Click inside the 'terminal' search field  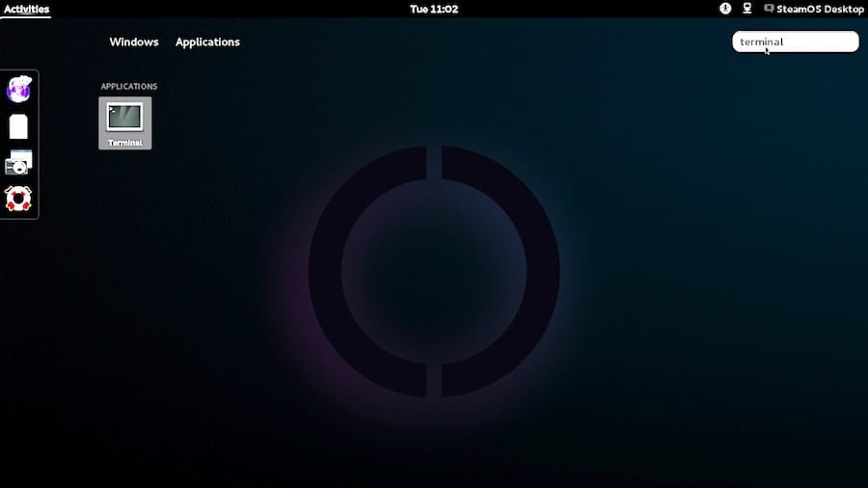pos(796,42)
